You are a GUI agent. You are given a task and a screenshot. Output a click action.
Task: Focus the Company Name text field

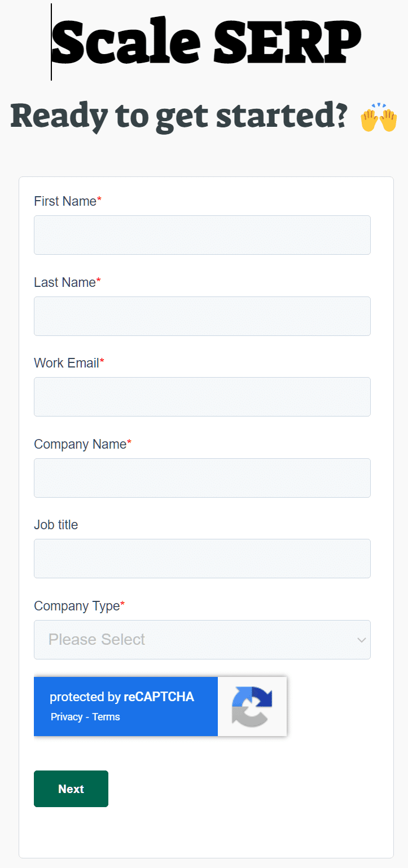[202, 478]
